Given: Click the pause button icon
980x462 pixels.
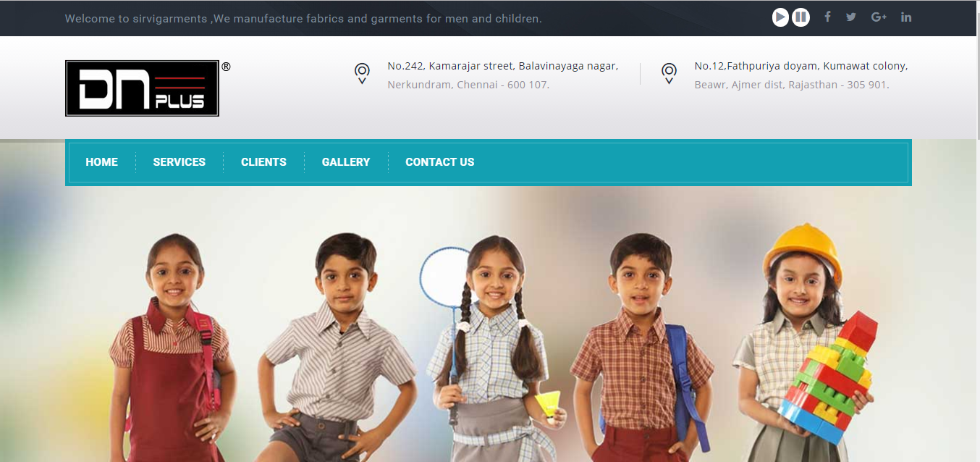Looking at the screenshot, I should [801, 17].
